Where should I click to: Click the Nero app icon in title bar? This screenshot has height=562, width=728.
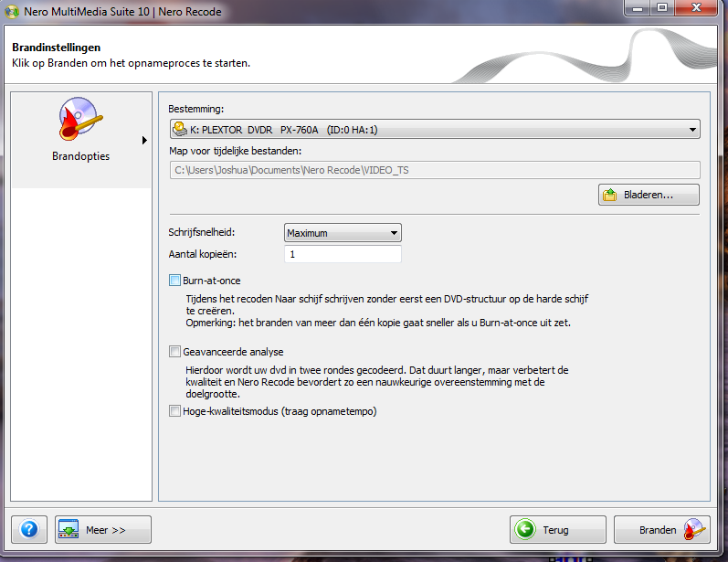click(x=12, y=12)
